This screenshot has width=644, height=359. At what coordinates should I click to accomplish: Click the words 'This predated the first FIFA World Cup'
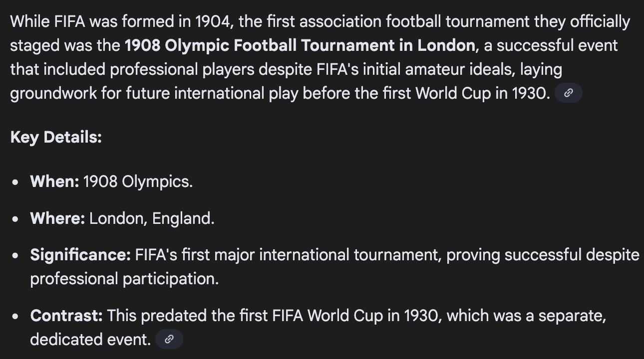pos(235,316)
